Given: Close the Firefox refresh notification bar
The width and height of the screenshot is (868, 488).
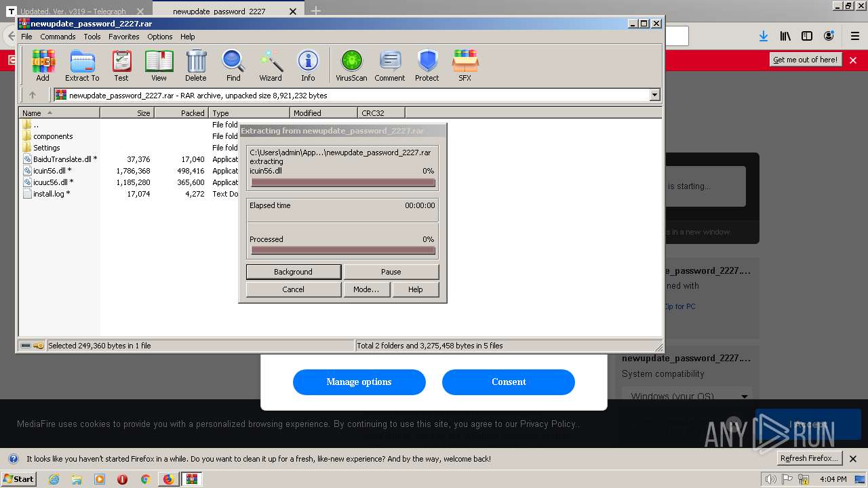Looking at the screenshot, I should pos(853,458).
